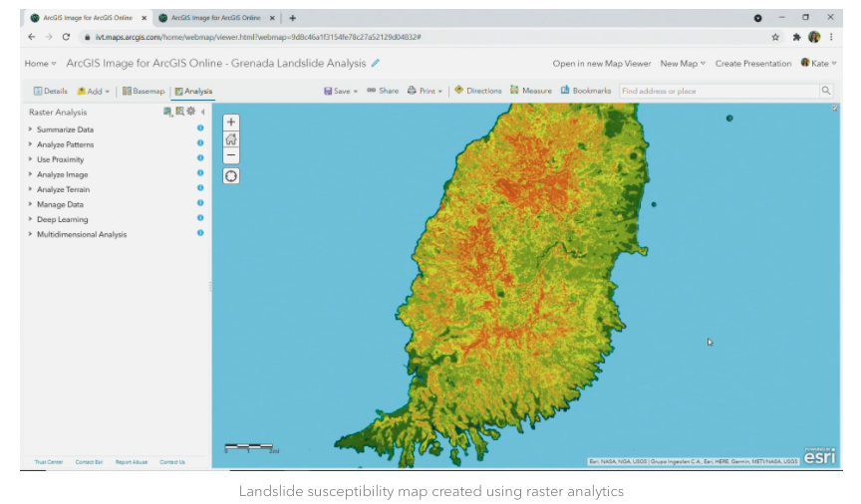This screenshot has width=861, height=504.
Task: Expand the Analyze Image group
Action: pyautogui.click(x=30, y=174)
